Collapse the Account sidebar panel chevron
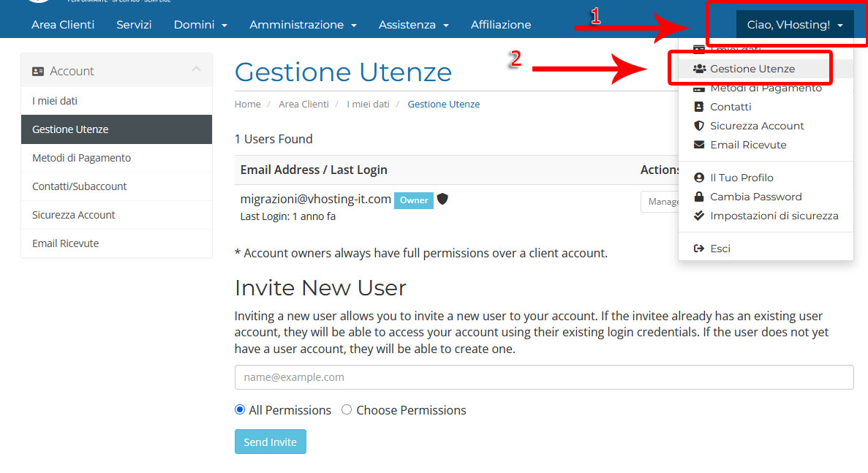The height and width of the screenshot is (473, 868). pyautogui.click(x=196, y=69)
